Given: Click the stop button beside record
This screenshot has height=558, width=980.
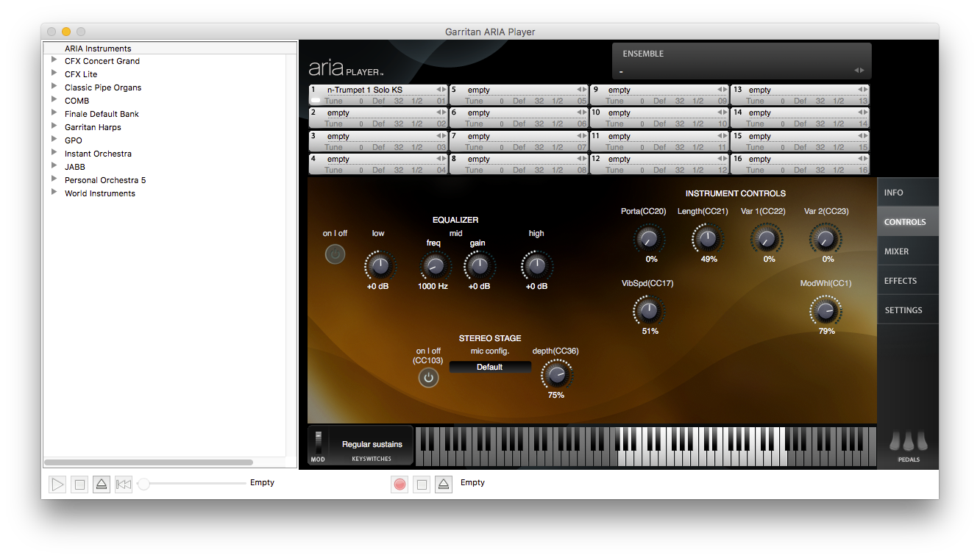Looking at the screenshot, I should point(422,484).
